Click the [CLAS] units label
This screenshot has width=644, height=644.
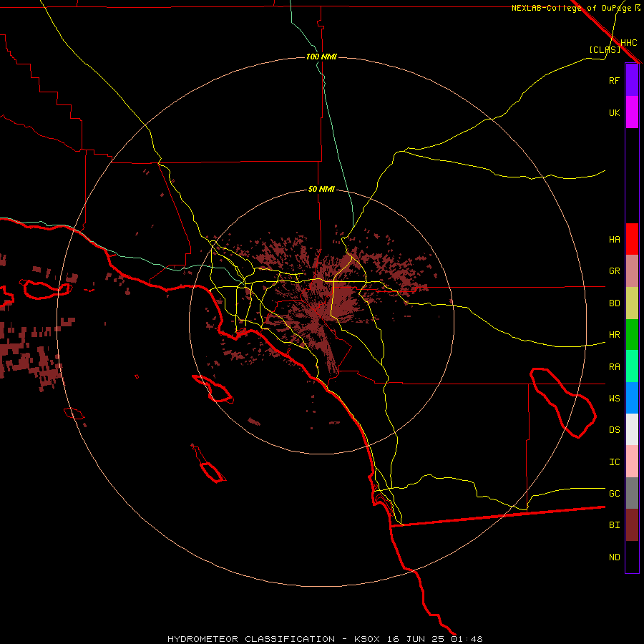[605, 49]
